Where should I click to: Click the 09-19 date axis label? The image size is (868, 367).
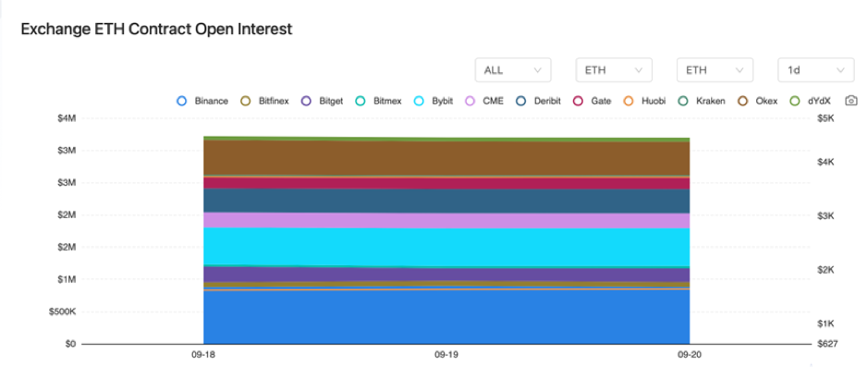click(x=446, y=353)
